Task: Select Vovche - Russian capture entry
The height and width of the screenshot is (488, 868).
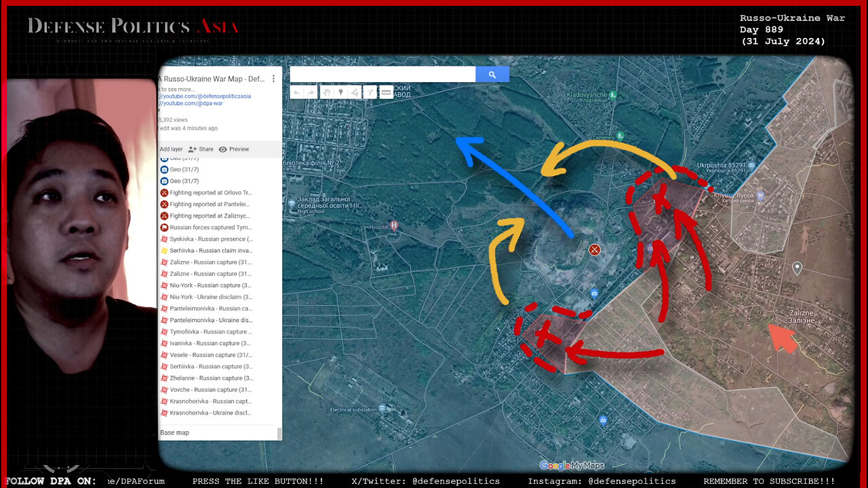Action: pos(207,389)
